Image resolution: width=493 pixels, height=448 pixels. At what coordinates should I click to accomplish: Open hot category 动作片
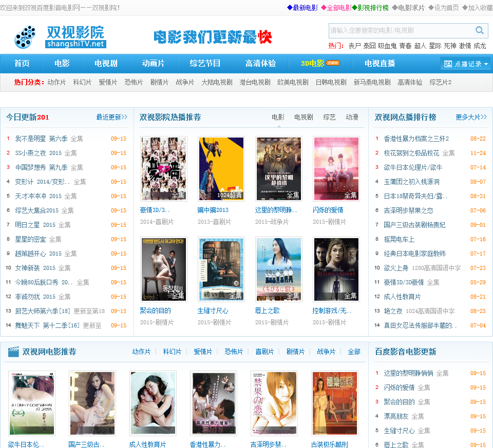point(56,82)
